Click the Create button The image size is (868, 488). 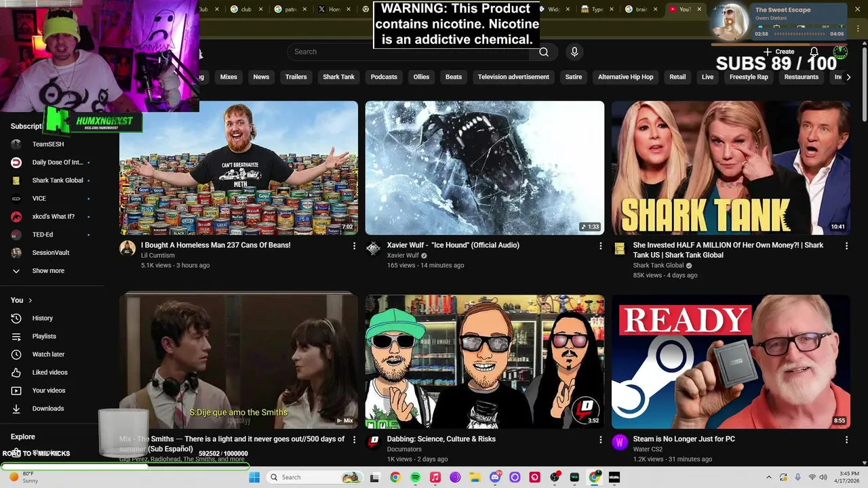tap(779, 52)
